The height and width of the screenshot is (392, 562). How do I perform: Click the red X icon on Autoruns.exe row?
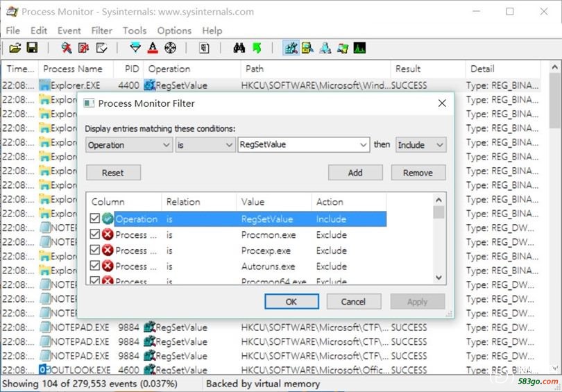click(x=108, y=266)
